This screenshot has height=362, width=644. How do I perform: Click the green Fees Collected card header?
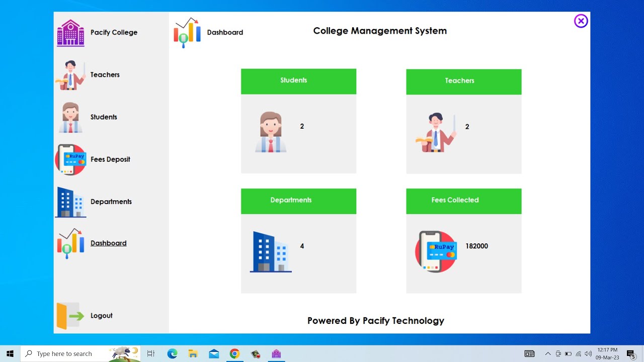click(x=464, y=201)
